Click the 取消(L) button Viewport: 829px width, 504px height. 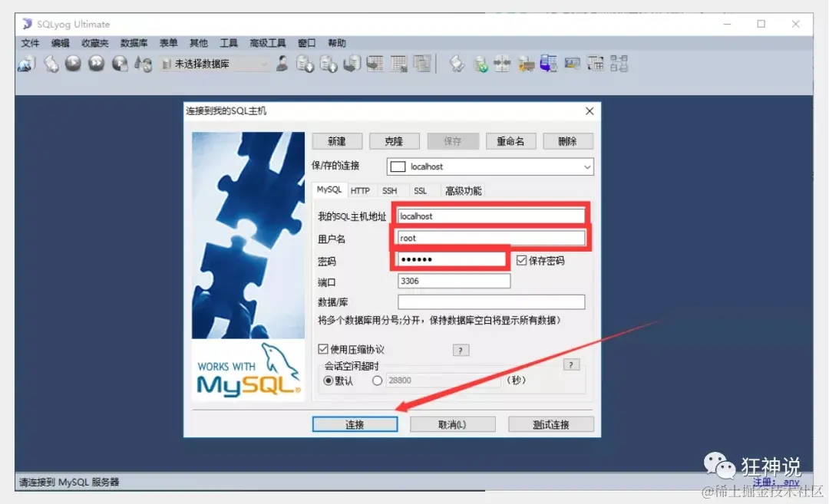coord(453,424)
